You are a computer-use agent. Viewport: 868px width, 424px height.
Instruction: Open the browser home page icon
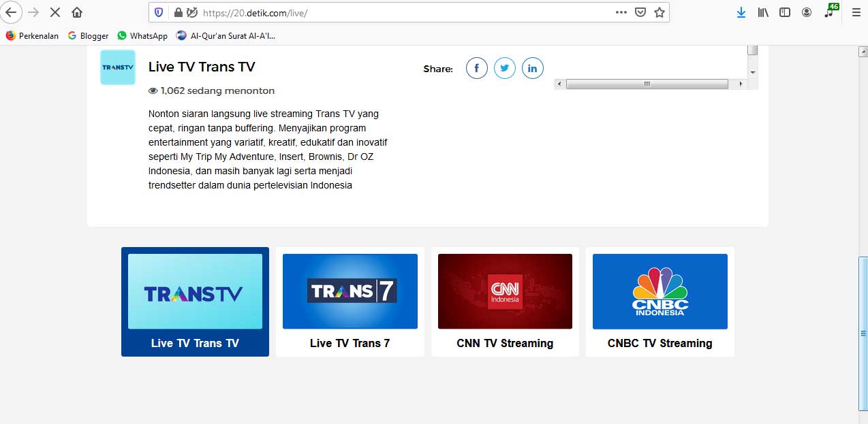[x=77, y=12]
